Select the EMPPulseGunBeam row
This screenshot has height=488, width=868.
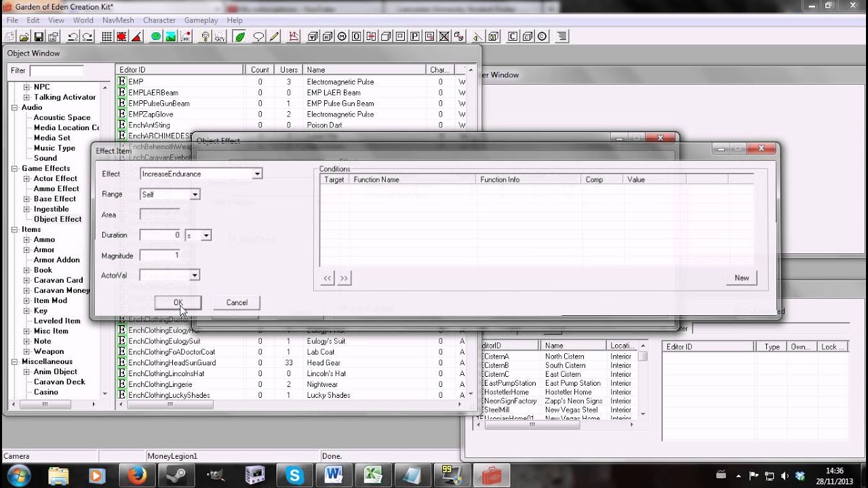point(292,103)
